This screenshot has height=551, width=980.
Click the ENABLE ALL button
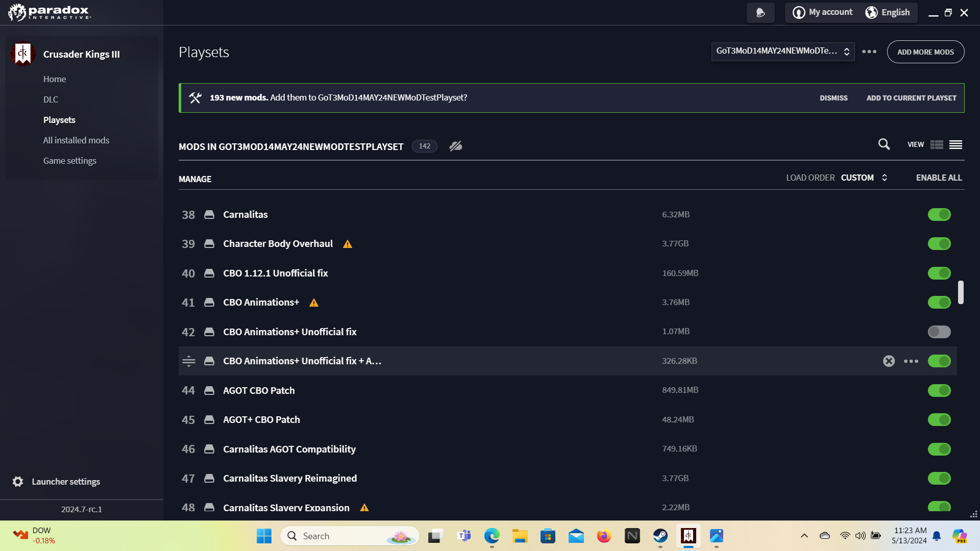pos(939,178)
